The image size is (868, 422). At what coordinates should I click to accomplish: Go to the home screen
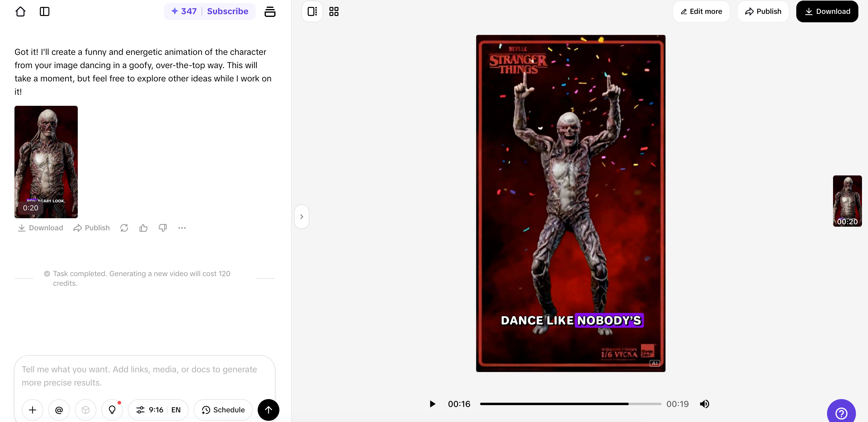[x=20, y=11]
